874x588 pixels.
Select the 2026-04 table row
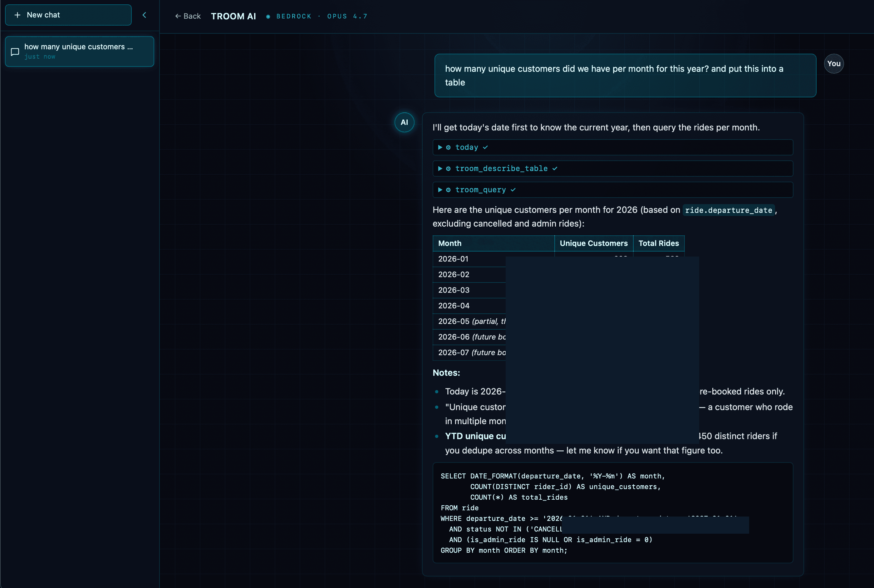tap(559, 306)
